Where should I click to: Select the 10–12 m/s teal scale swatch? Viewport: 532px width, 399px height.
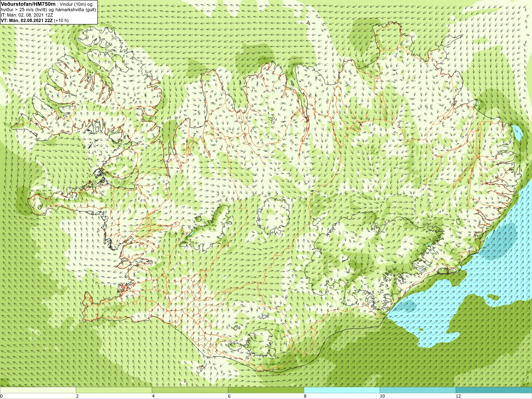[x=418, y=390]
